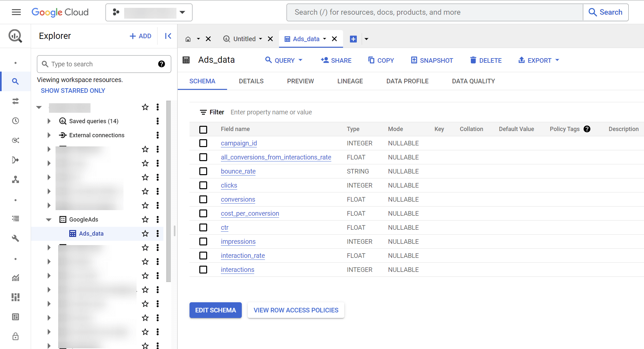This screenshot has height=349, width=644.
Task: Star the GoogleAds dataset
Action: pyautogui.click(x=145, y=219)
